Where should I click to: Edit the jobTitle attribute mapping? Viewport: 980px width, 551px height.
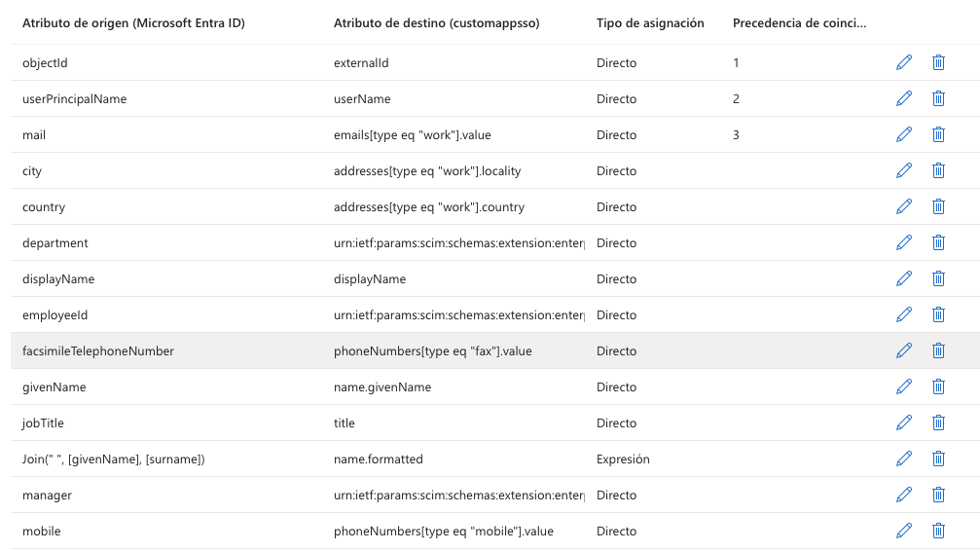[x=904, y=422]
